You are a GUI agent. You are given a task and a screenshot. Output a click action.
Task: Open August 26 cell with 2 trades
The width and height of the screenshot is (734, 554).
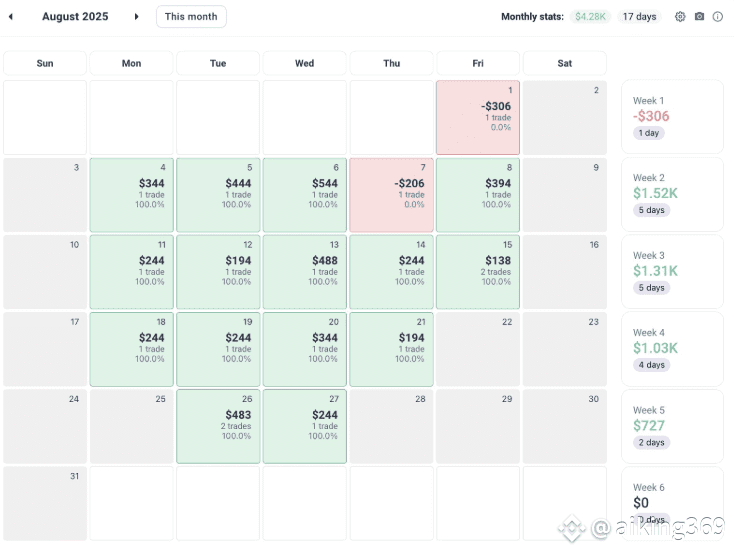tap(218, 427)
